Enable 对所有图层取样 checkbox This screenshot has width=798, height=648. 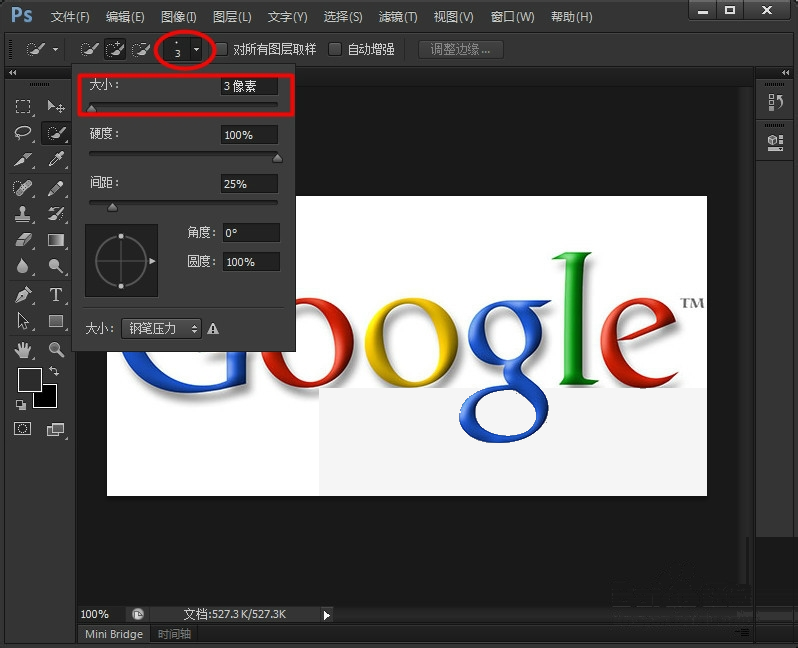[x=221, y=49]
